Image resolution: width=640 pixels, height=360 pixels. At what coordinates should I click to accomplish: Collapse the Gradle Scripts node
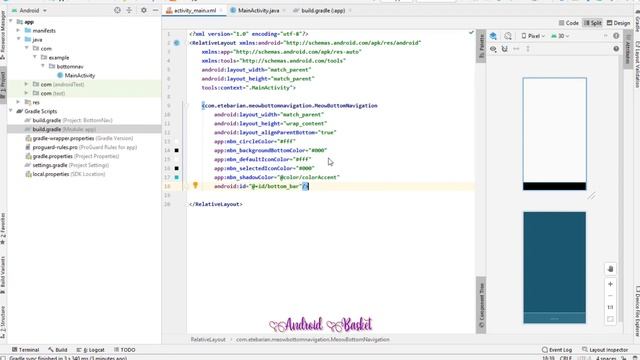coord(11,111)
